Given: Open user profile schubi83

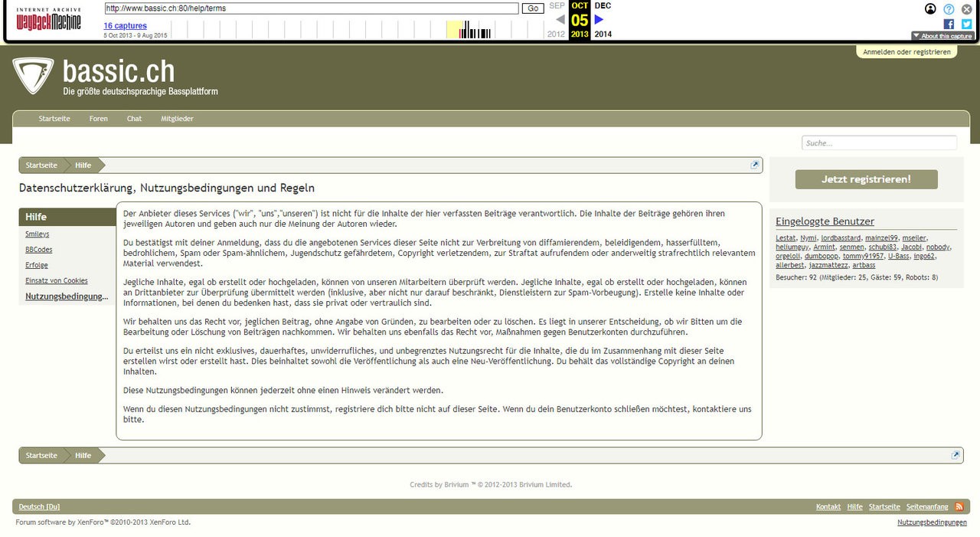Looking at the screenshot, I should pyautogui.click(x=883, y=247).
